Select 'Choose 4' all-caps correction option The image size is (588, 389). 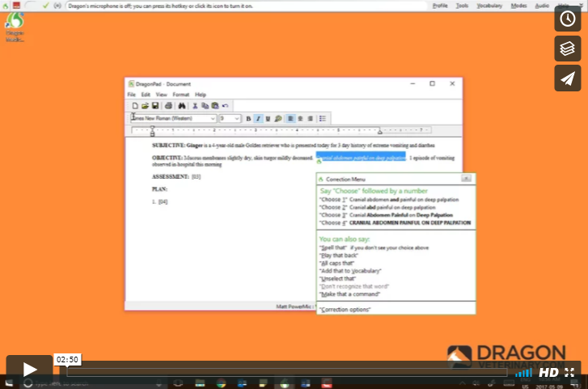click(x=395, y=223)
